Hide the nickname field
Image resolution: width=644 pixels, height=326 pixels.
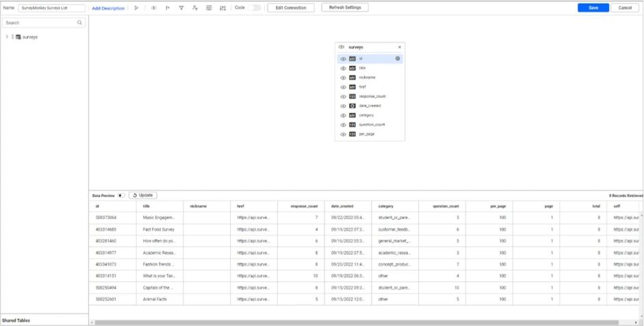(x=344, y=77)
